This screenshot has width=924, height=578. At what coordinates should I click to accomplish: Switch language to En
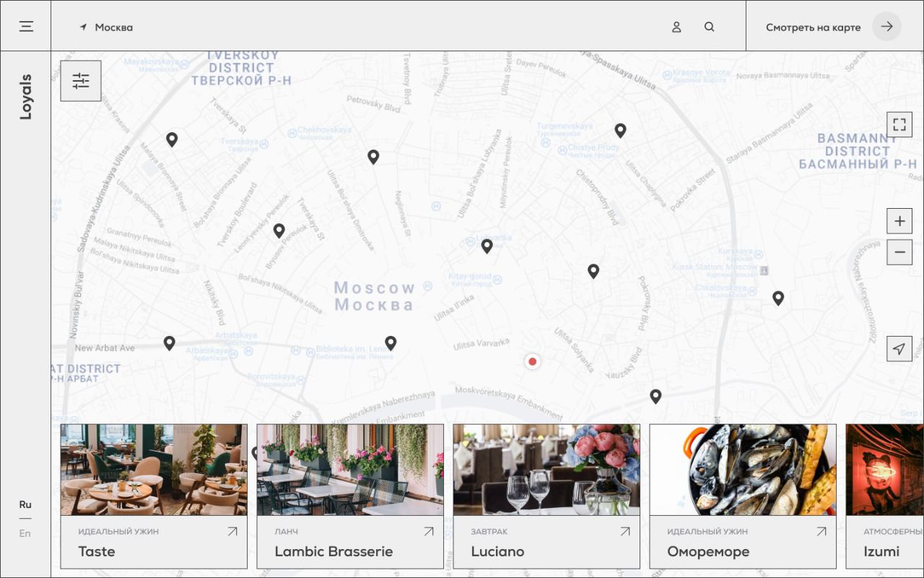[25, 533]
